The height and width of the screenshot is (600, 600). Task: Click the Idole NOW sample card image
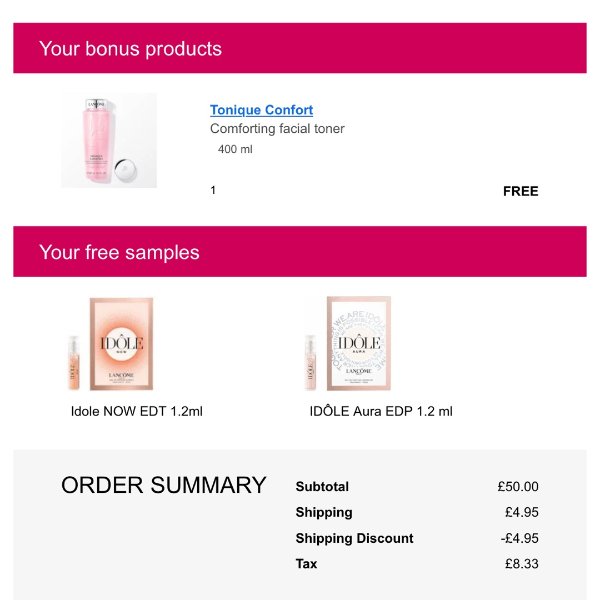pos(120,345)
